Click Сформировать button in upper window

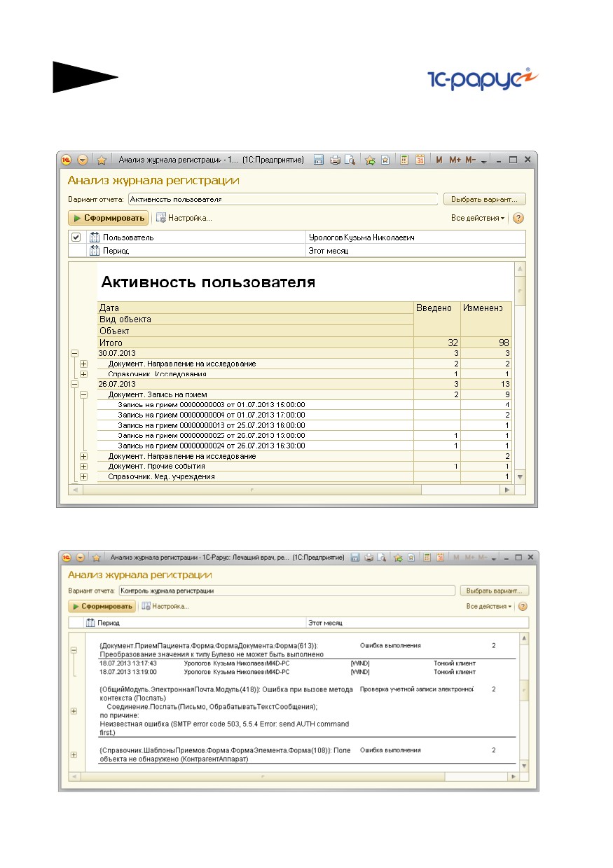[108, 218]
